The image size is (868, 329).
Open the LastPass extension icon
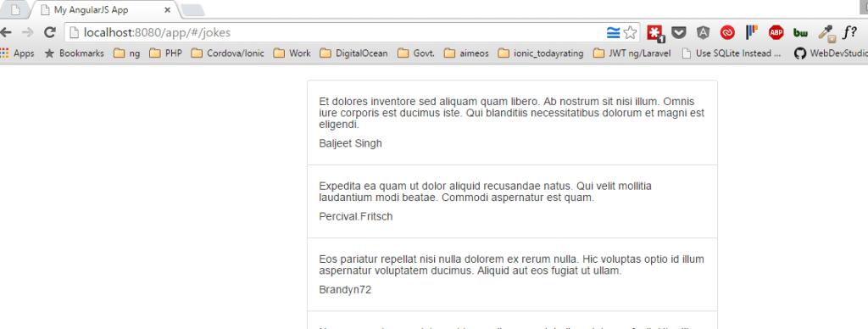click(655, 33)
